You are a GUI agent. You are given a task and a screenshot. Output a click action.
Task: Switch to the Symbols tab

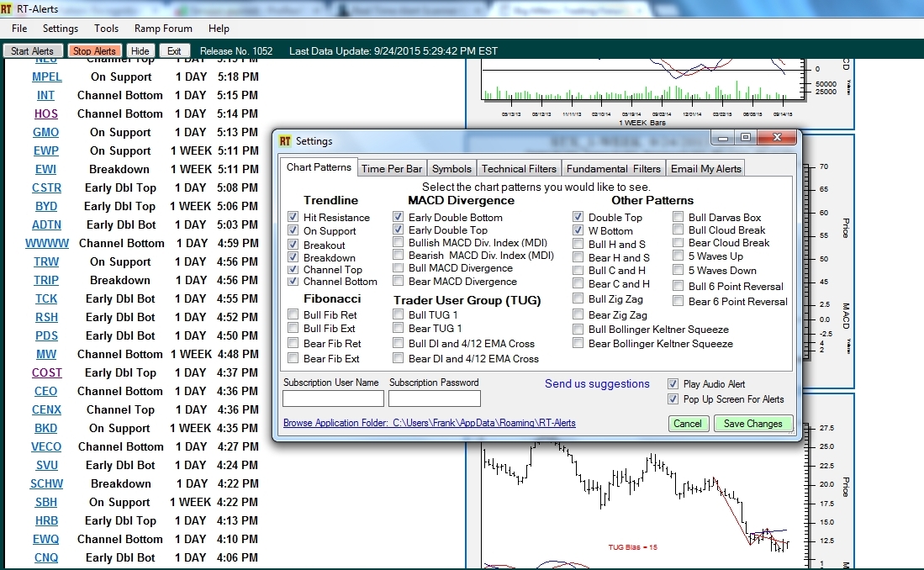pyautogui.click(x=451, y=169)
